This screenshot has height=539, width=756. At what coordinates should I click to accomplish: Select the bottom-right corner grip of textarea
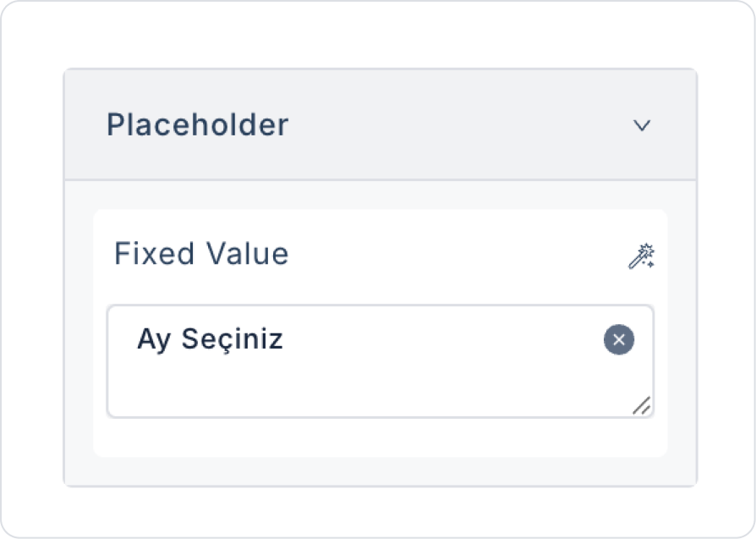point(642,406)
